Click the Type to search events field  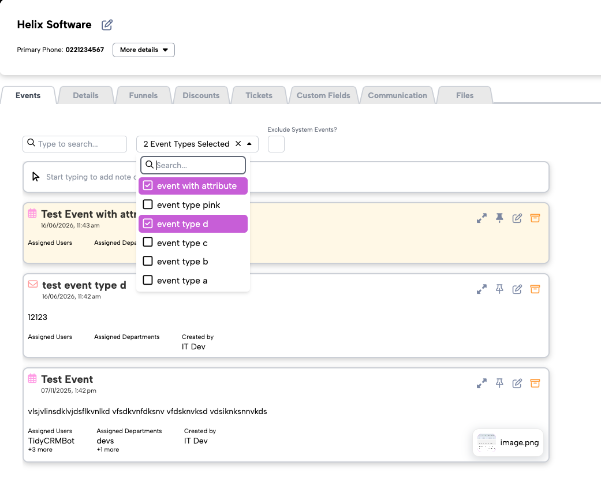[74, 144]
